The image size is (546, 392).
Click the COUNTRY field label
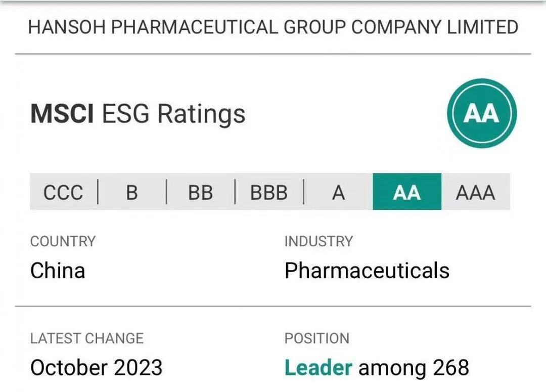pyautogui.click(x=63, y=242)
